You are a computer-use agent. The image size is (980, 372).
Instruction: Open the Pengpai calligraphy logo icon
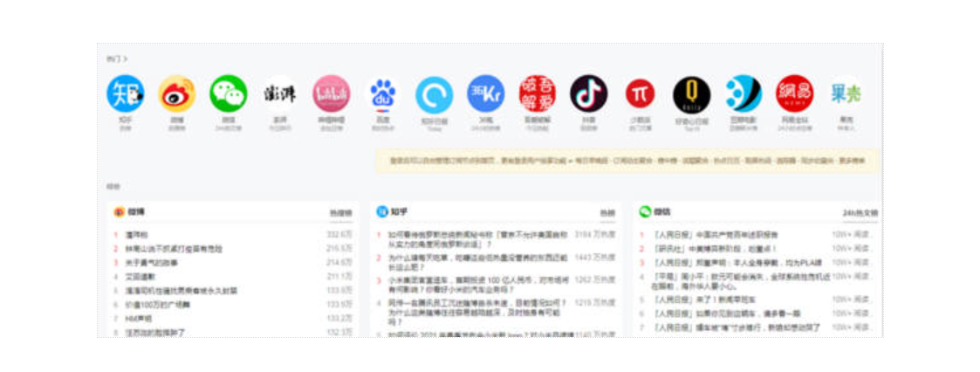click(279, 93)
